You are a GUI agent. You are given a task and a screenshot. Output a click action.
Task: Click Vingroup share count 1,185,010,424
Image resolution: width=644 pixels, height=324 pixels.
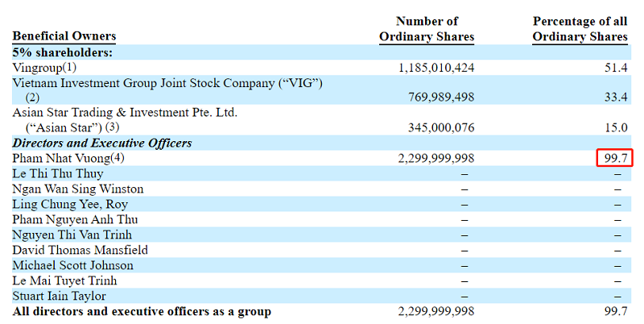pos(436,68)
